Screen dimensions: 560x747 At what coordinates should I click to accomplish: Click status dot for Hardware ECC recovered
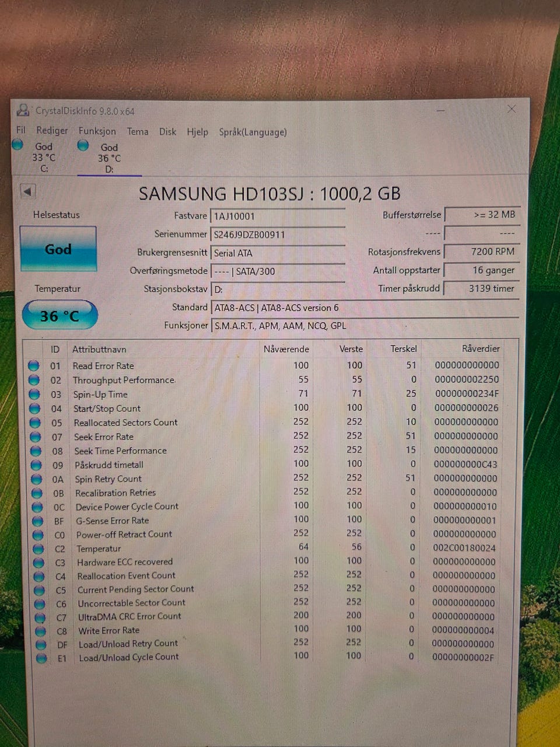coord(38,563)
